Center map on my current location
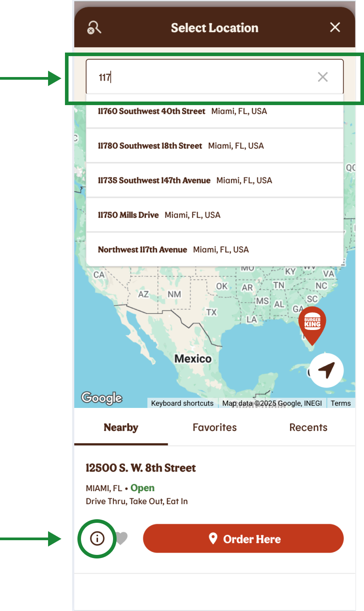Screen dimensions: 364x611 coord(327,370)
